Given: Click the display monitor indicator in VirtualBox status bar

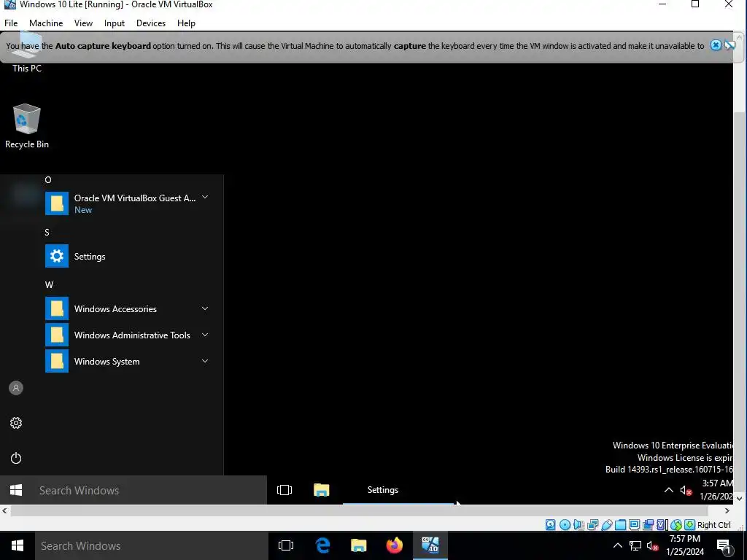Looking at the screenshot, I should (634, 525).
